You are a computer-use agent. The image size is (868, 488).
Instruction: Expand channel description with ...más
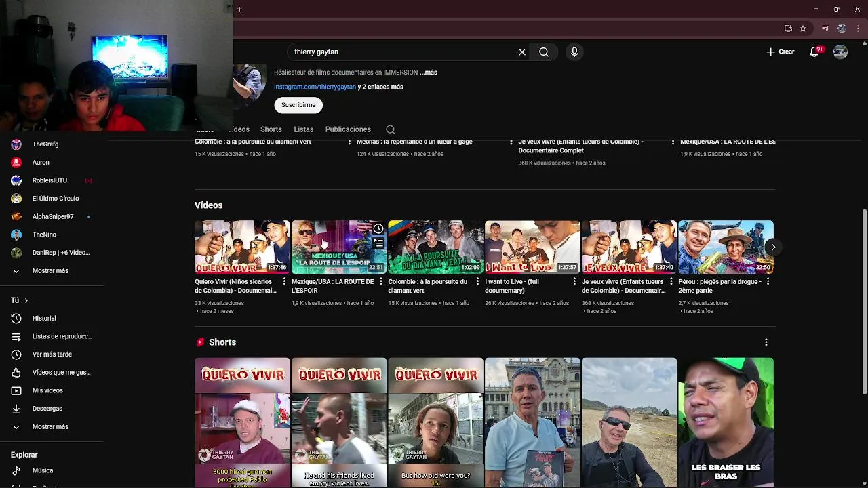(429, 72)
